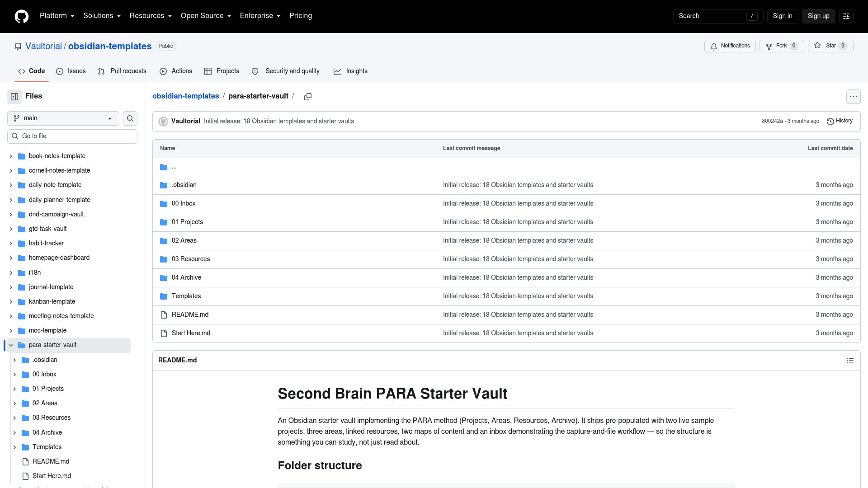The height and width of the screenshot is (488, 868).
Task: Expand the gtd-task-vault folder in tree
Action: [x=11, y=229]
